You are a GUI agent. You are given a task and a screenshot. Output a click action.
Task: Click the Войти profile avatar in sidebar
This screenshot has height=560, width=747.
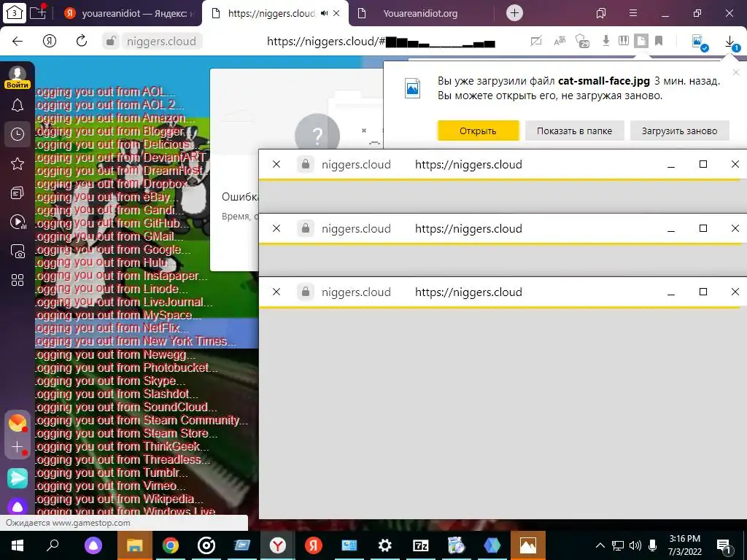[x=18, y=77]
